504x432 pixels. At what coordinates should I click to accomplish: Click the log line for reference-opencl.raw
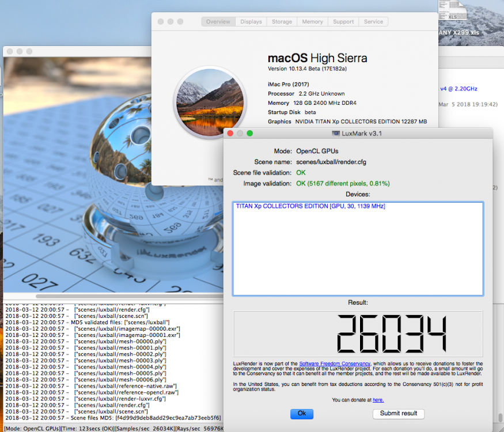click(x=92, y=392)
